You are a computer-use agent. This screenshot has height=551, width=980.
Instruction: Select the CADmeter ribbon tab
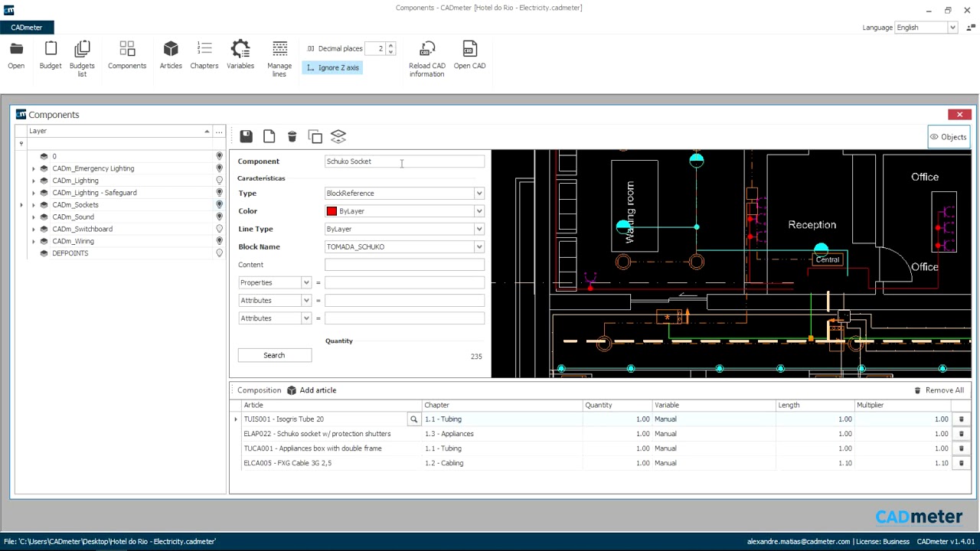click(x=27, y=28)
